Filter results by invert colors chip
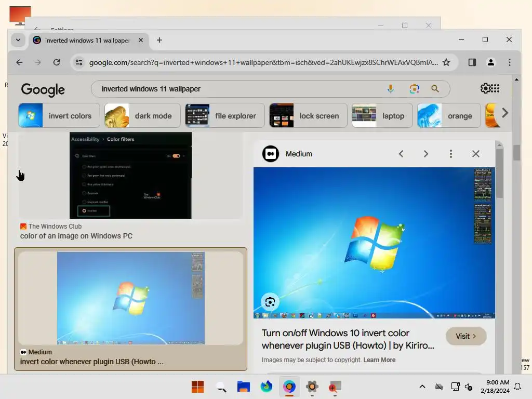 (59, 116)
